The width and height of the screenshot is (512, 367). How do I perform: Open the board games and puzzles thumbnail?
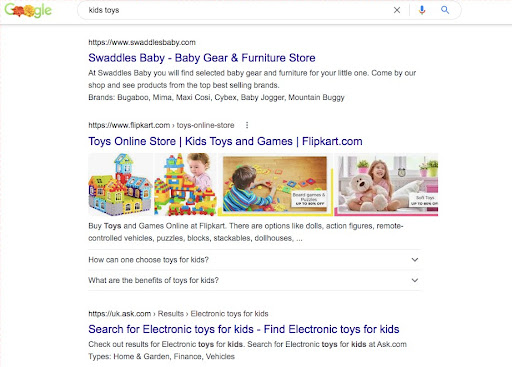tap(275, 184)
